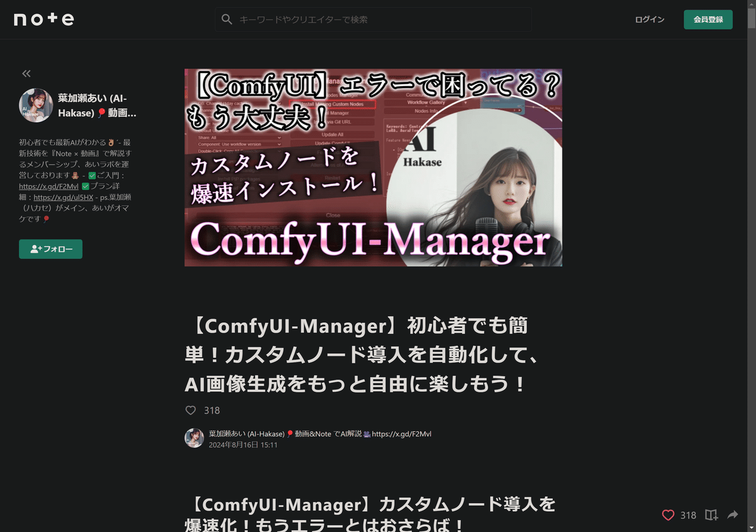The width and height of the screenshot is (756, 532).
Task: Open the note logo home page
Action: pyautogui.click(x=44, y=20)
